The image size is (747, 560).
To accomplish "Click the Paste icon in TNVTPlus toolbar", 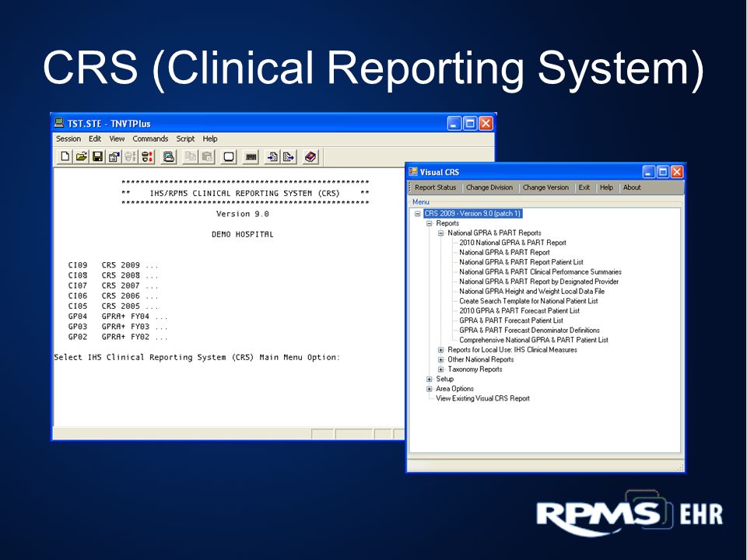I will click(x=207, y=156).
